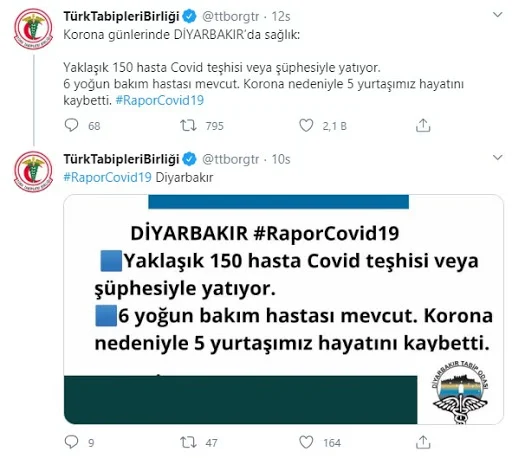This screenshot has width=512, height=458.
Task: View first tweet's profile avatar
Action: tap(33, 29)
